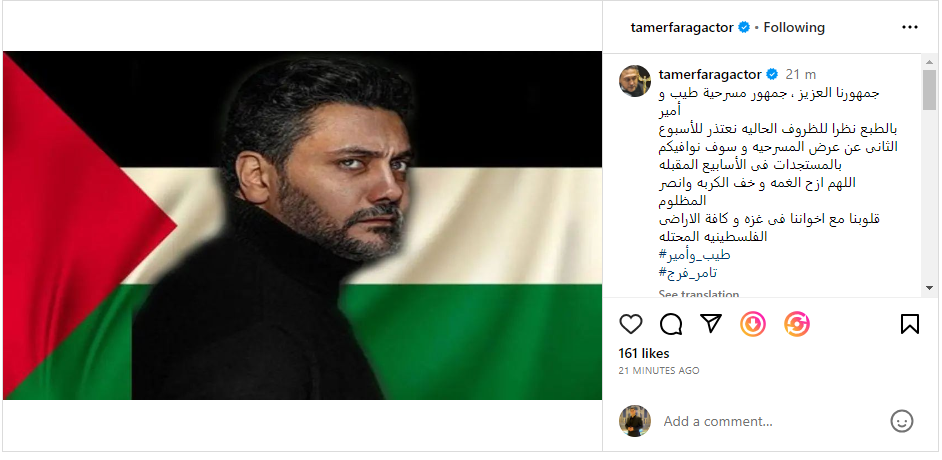Click the caption author avatar
The width and height of the screenshot is (942, 460).
(x=635, y=80)
